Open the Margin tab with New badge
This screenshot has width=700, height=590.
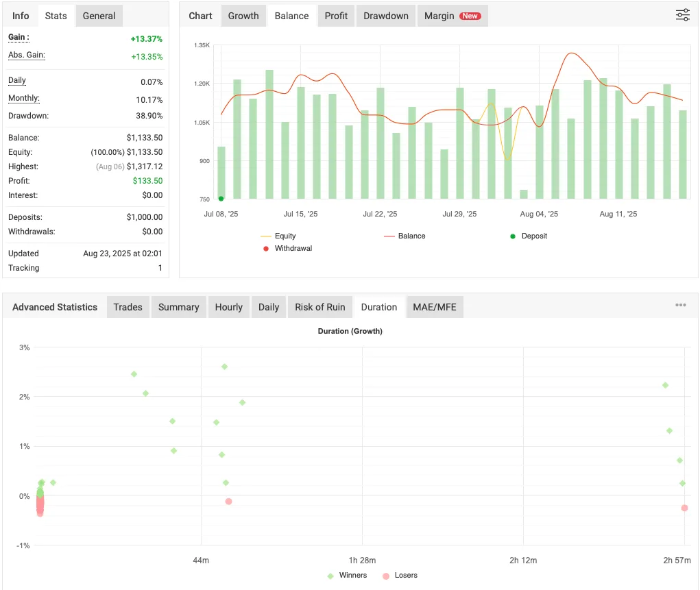pyautogui.click(x=452, y=15)
